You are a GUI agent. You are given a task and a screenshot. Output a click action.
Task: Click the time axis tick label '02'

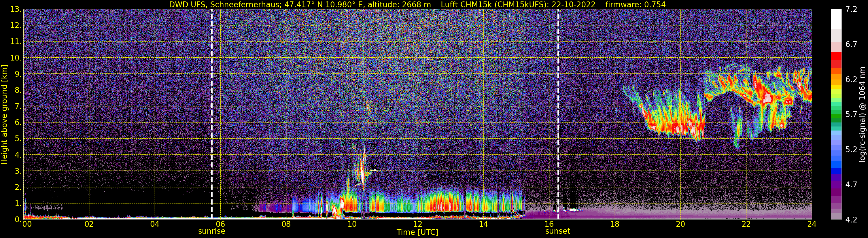(x=89, y=224)
